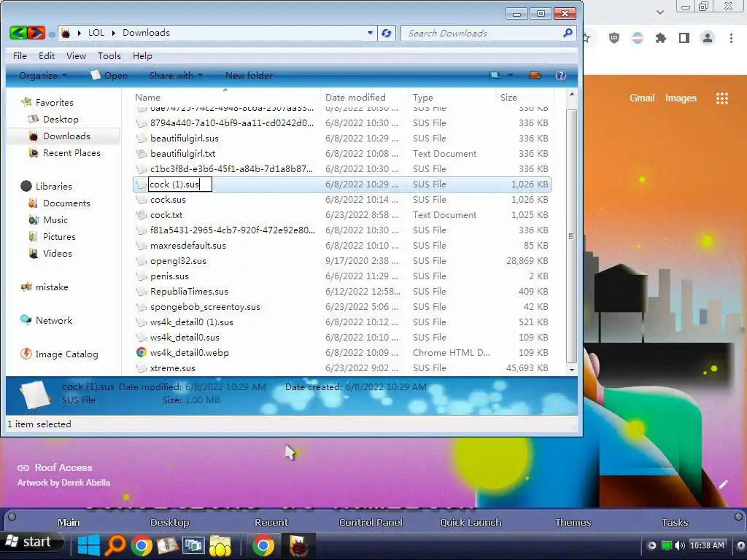
Task: Select Recent Places in navigation pane
Action: point(71,153)
